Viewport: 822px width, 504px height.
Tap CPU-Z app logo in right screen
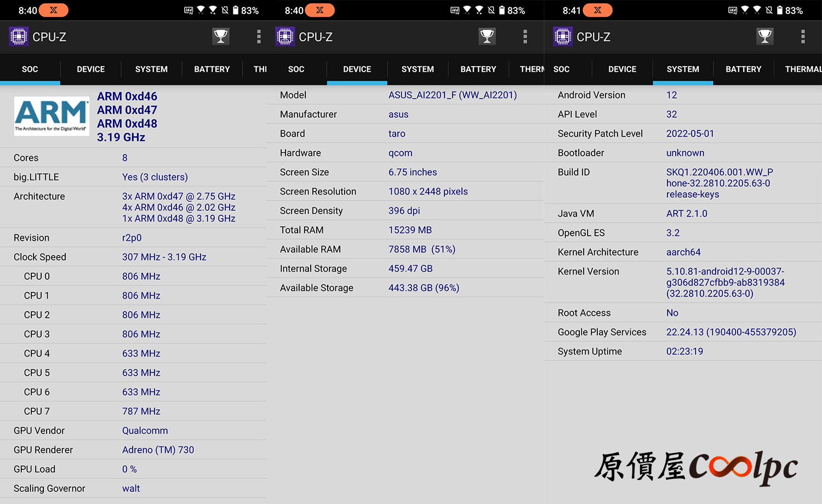pos(563,37)
